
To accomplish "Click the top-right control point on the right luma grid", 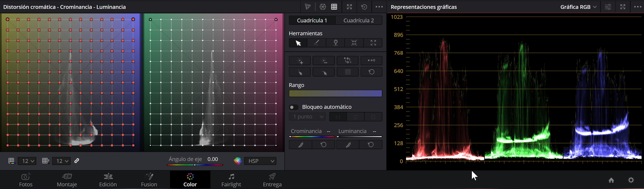I will [x=276, y=20].
